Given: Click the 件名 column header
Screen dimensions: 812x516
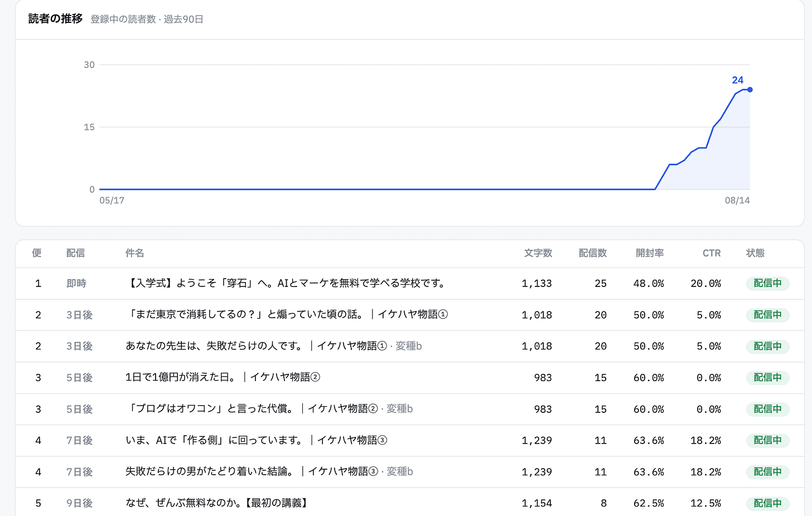Looking at the screenshot, I should (x=134, y=253).
